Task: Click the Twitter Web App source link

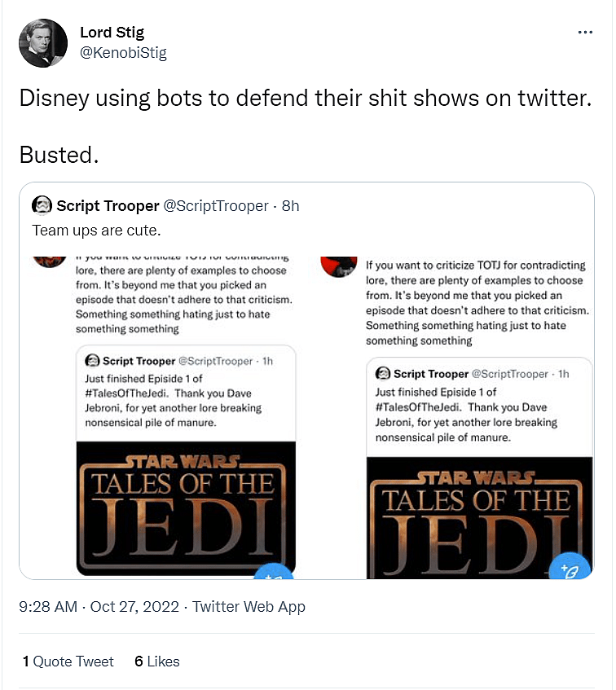Action: (249, 606)
